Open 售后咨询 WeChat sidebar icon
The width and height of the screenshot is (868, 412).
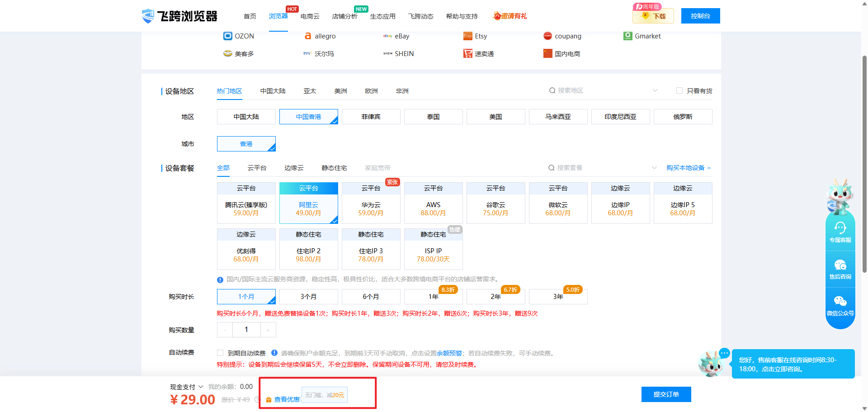pos(840,265)
